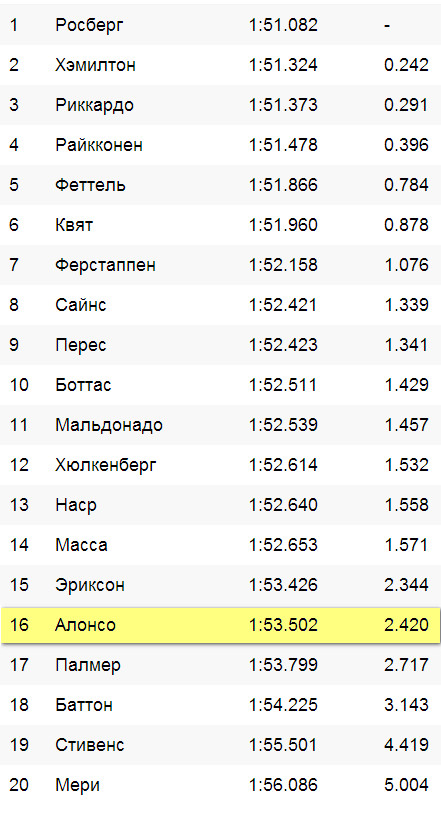The width and height of the screenshot is (441, 813).
Task: Click driver name Росберг
Action: click(90, 25)
